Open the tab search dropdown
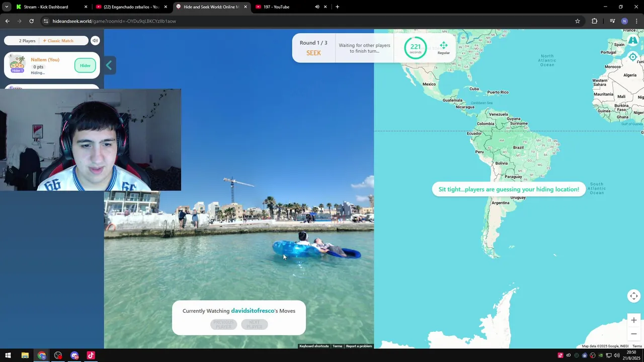644x362 pixels. pos(7,7)
